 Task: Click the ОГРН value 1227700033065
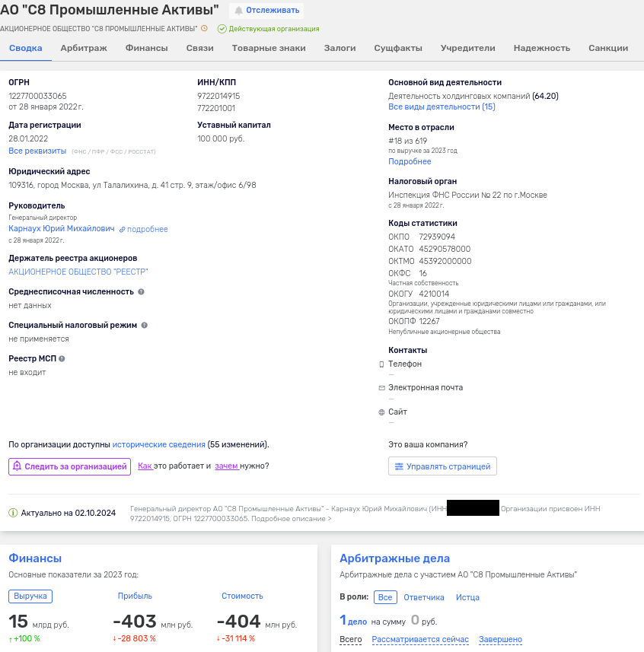[x=37, y=96]
